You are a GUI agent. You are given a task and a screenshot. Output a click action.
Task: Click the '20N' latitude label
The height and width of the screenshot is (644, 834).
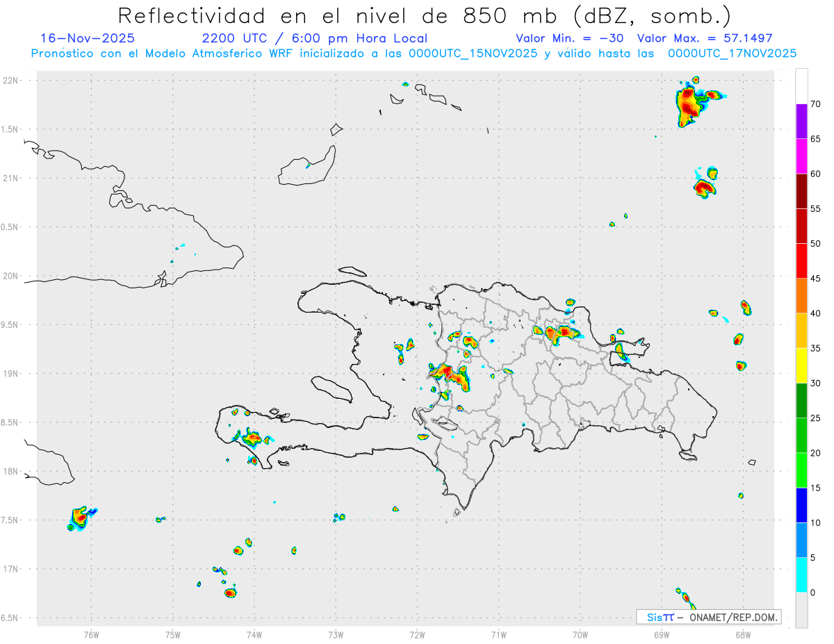point(12,276)
